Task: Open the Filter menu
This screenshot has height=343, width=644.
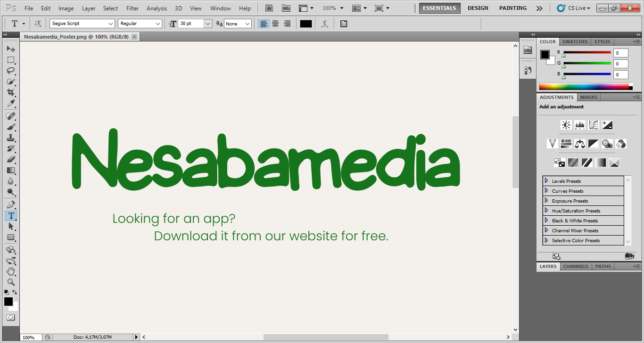Action: tap(132, 8)
